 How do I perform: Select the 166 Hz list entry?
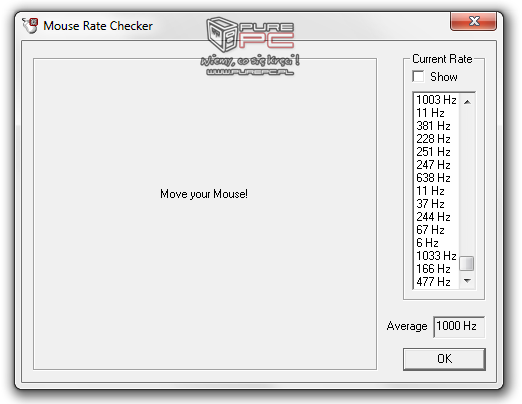tap(436, 269)
